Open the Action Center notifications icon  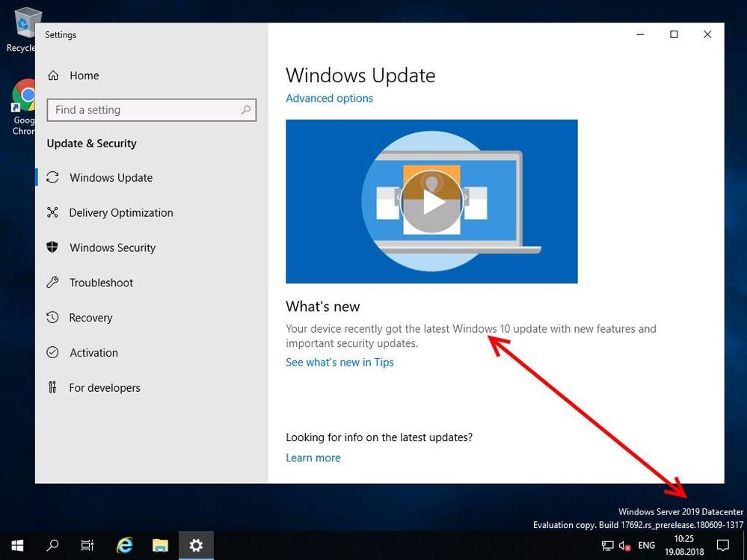coord(723,545)
